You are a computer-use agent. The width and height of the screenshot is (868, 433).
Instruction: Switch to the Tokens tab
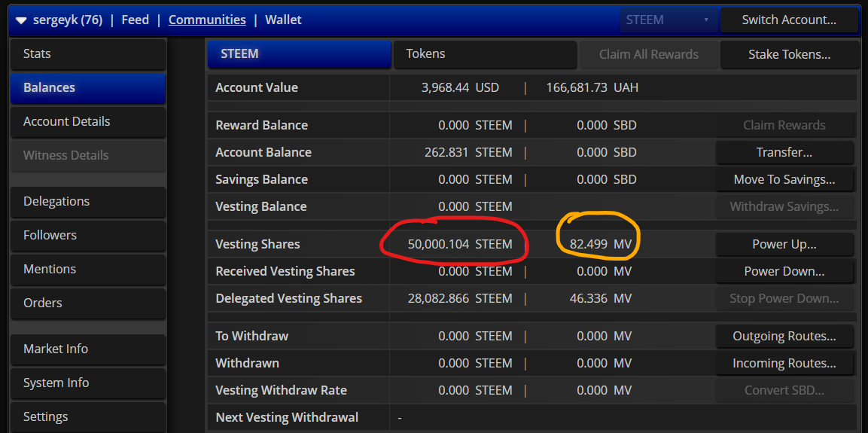[x=485, y=54]
